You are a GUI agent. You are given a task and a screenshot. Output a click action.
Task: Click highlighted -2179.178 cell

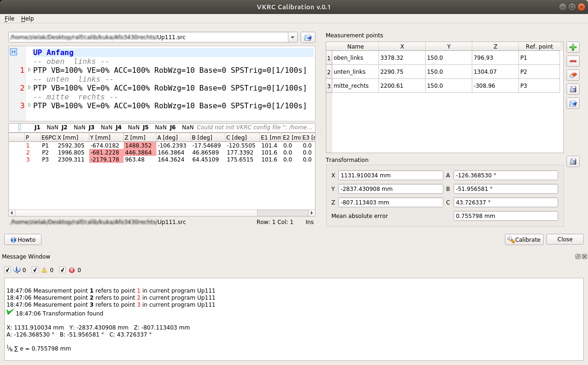[x=106, y=160]
